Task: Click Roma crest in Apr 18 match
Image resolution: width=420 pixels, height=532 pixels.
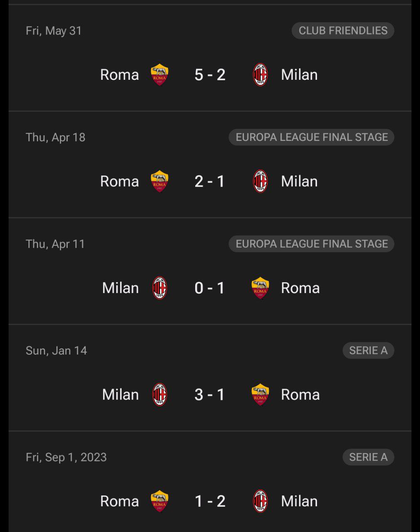Action: [160, 182]
